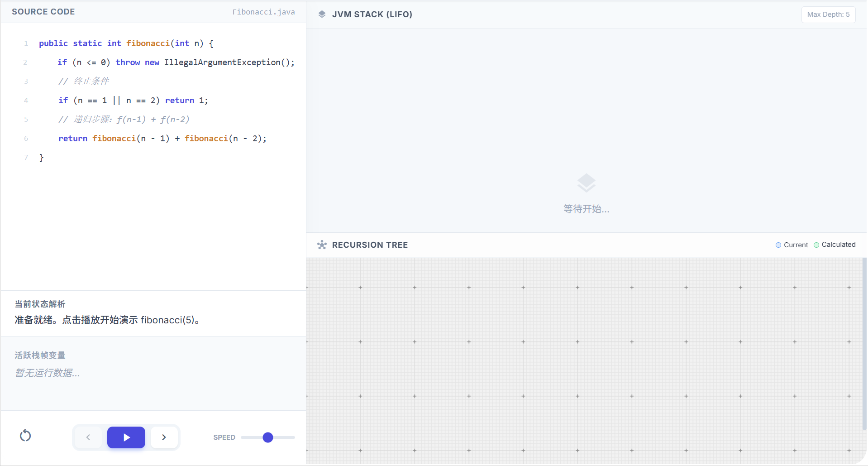Click the throw IllegalArgumentException code line
868x466 pixels.
coord(176,62)
